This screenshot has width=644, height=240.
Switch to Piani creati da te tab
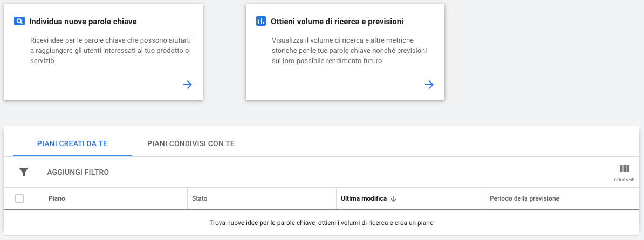click(x=72, y=143)
